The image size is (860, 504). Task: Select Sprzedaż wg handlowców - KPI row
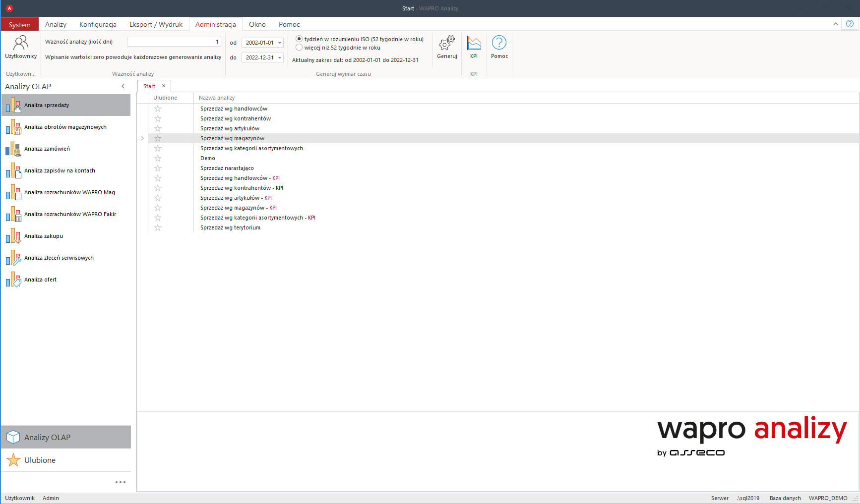coord(503,178)
